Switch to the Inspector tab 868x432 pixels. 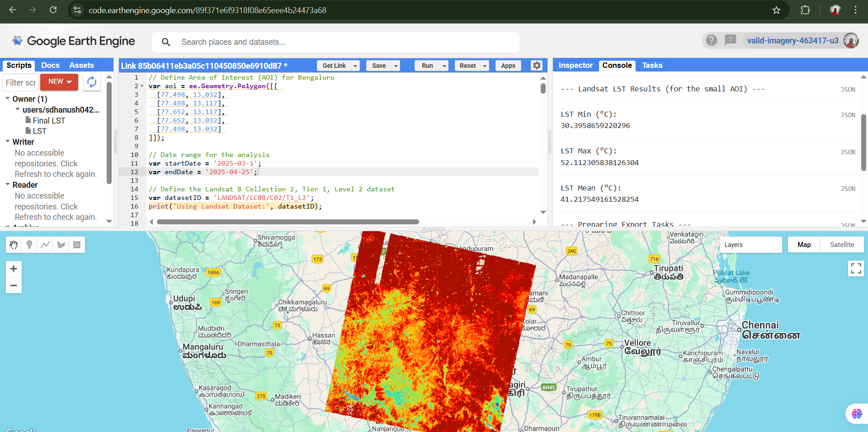[575, 65]
